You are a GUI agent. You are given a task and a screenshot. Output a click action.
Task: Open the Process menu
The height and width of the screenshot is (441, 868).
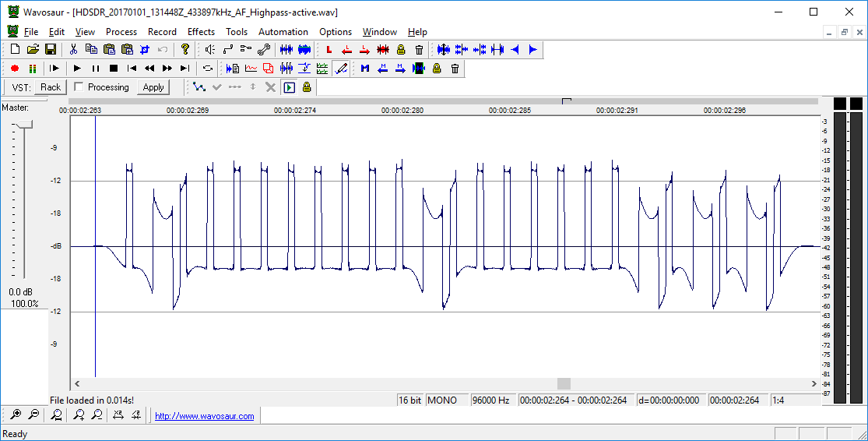pos(121,32)
